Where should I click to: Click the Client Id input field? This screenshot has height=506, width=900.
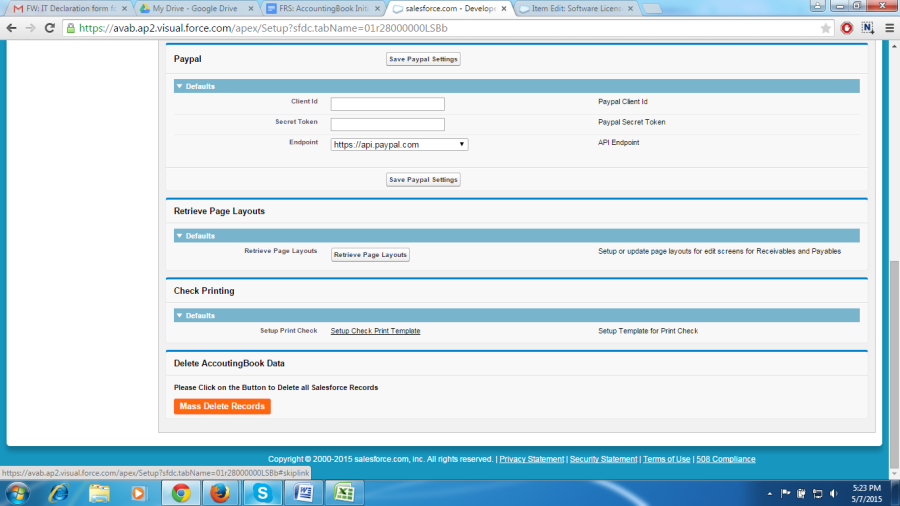tap(387, 104)
